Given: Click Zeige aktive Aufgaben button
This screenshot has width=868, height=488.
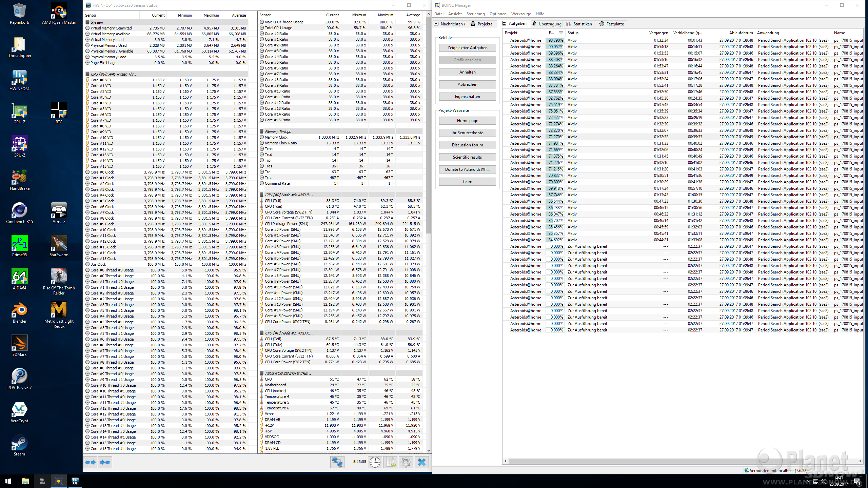Looking at the screenshot, I should [467, 48].
